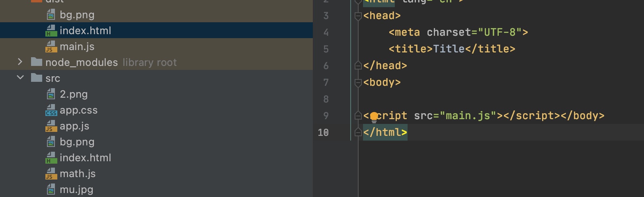Collapse the src folder
Viewport: 644px width, 197px height.
click(20, 77)
